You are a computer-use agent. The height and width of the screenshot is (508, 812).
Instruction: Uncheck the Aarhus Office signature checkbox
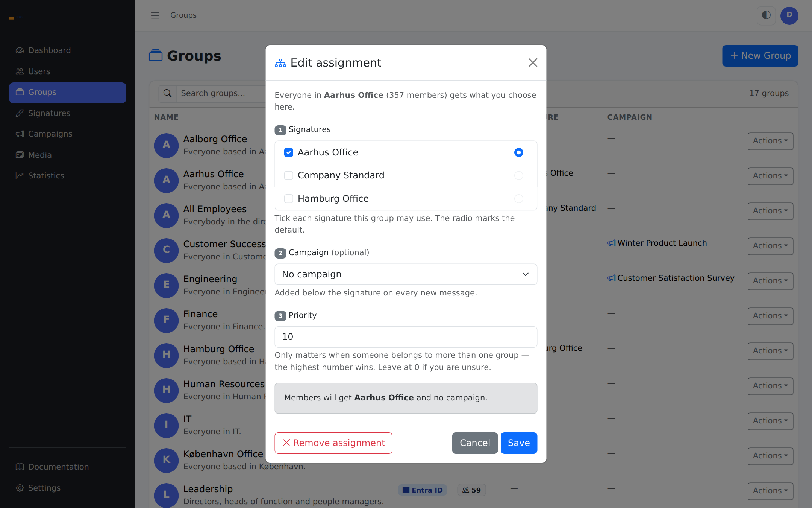point(289,152)
